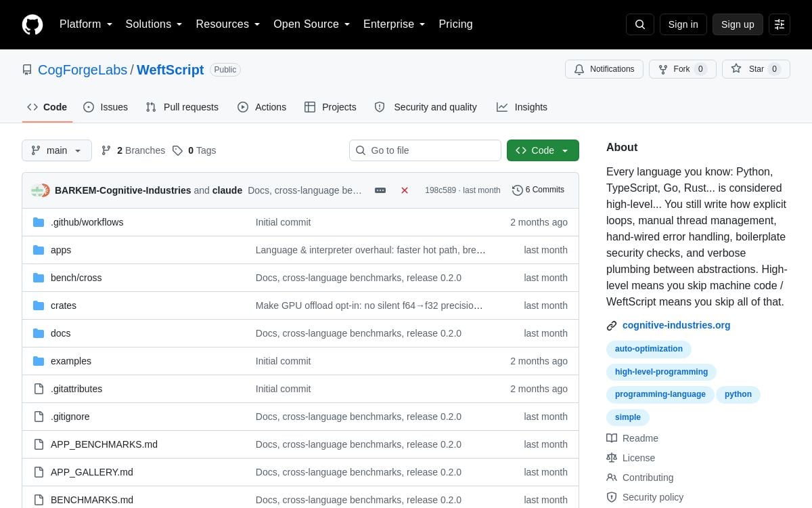
Task: Open BENCHMARKS.md file name
Action: [x=92, y=500]
